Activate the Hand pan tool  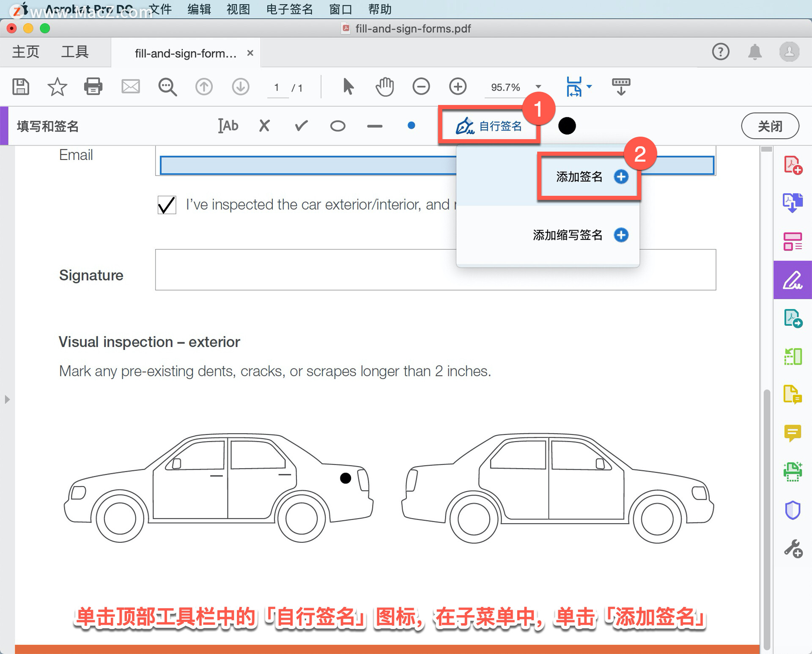pyautogui.click(x=384, y=87)
